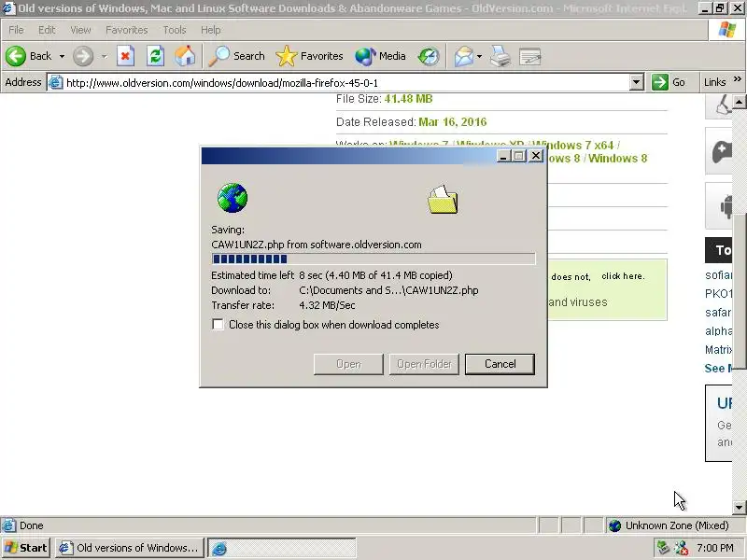The image size is (747, 560).
Task: Open the Mail button dropdown arrow
Action: point(479,56)
